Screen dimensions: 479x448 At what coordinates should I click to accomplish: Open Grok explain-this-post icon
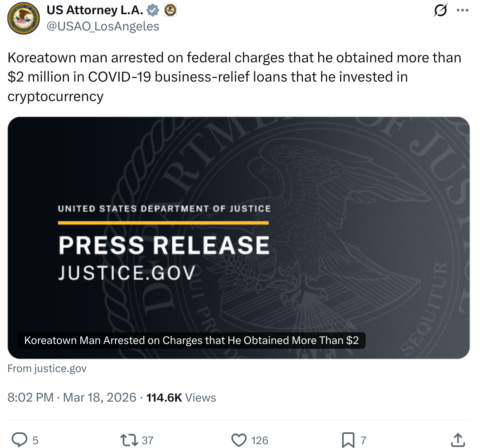pos(440,10)
